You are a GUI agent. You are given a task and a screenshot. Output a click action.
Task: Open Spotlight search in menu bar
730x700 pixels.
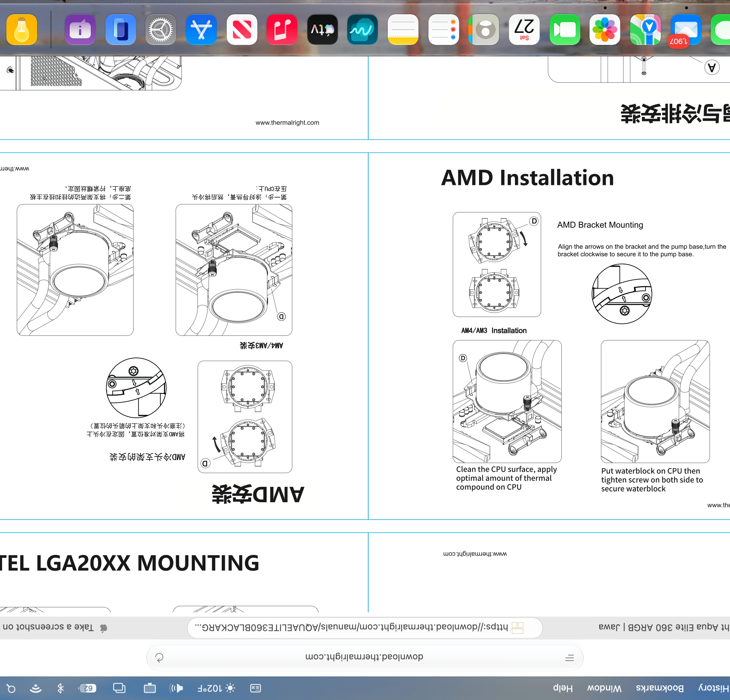click(x=11, y=688)
